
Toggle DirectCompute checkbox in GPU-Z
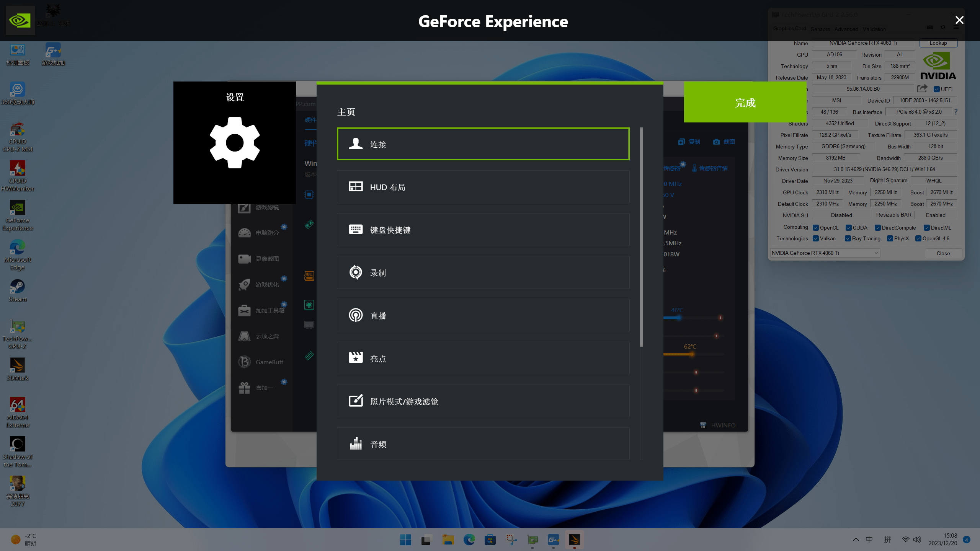click(878, 228)
